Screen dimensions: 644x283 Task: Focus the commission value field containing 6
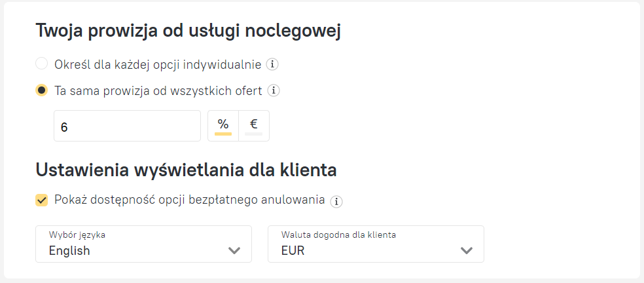tap(127, 126)
